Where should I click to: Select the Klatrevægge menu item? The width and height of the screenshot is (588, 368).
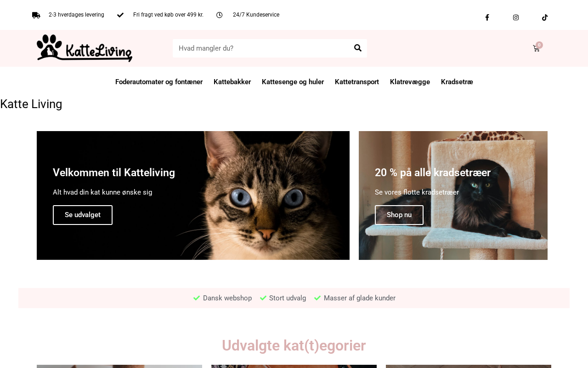[410, 82]
